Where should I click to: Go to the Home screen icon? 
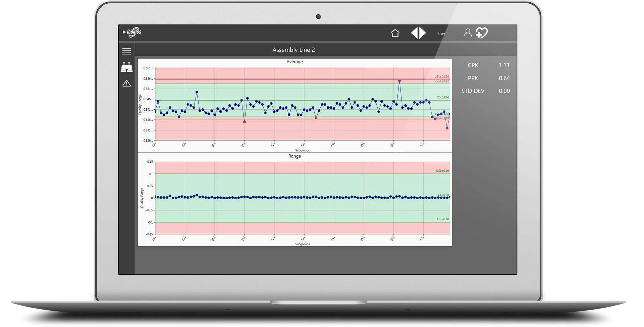395,33
